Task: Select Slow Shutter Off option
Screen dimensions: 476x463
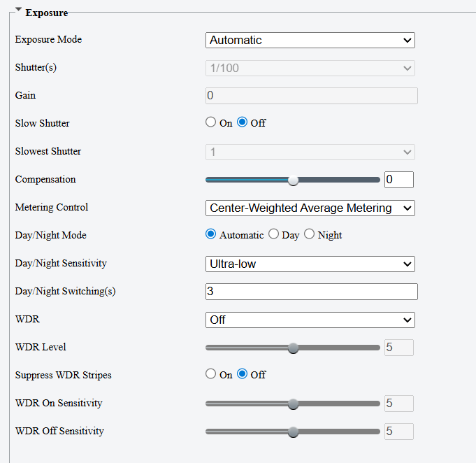Action: (x=243, y=122)
